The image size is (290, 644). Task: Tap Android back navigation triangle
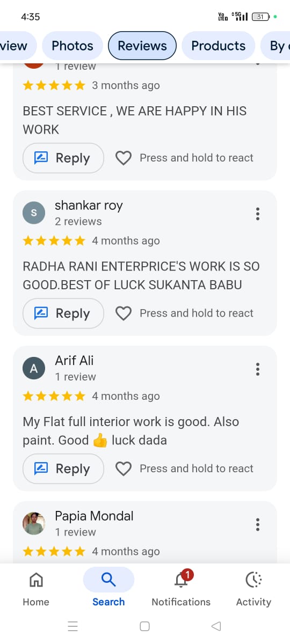pos(216,626)
